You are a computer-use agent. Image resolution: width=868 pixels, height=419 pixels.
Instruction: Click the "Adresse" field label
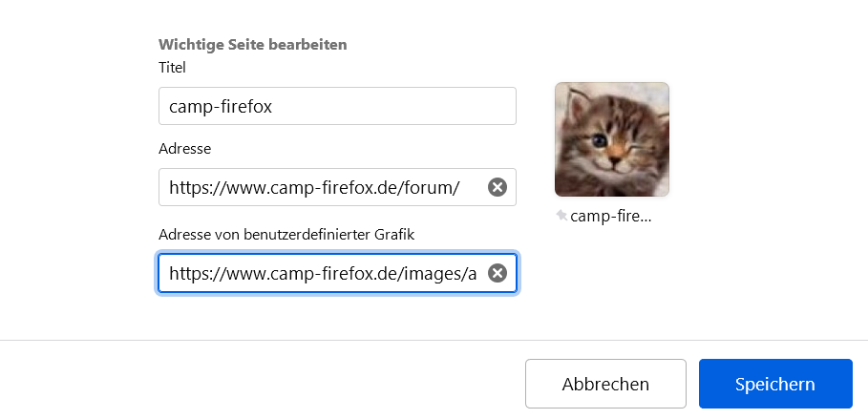tap(184, 149)
